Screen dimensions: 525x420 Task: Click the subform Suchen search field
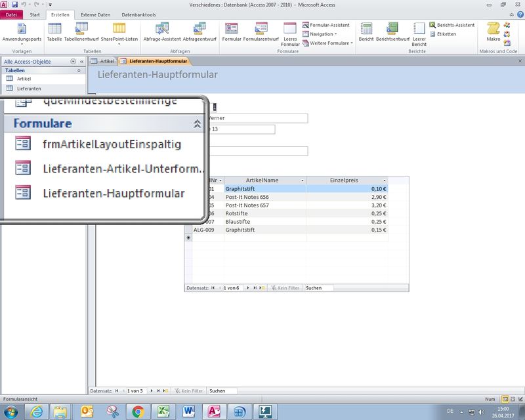point(319,287)
